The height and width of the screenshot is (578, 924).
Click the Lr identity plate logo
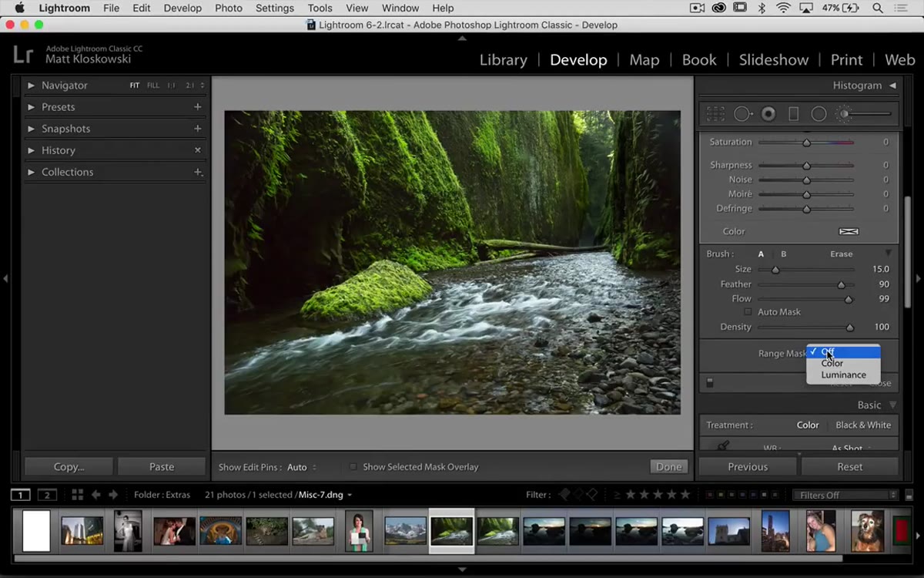(23, 54)
